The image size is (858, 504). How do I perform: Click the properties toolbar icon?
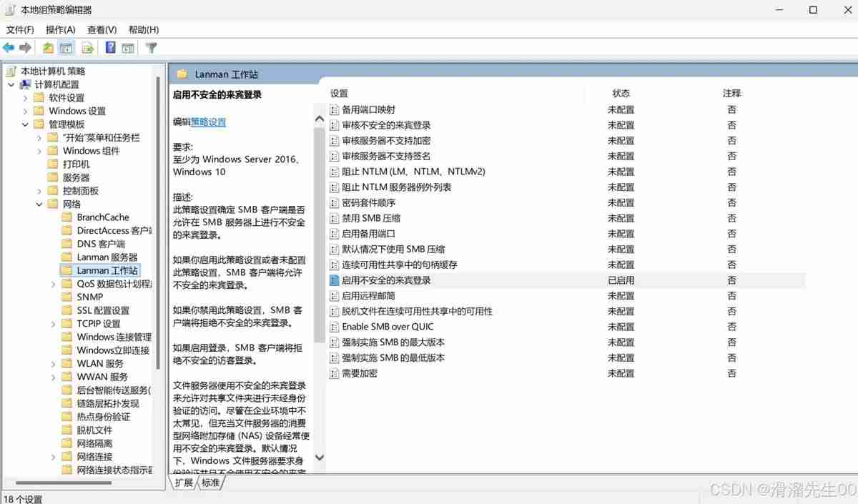pos(127,47)
